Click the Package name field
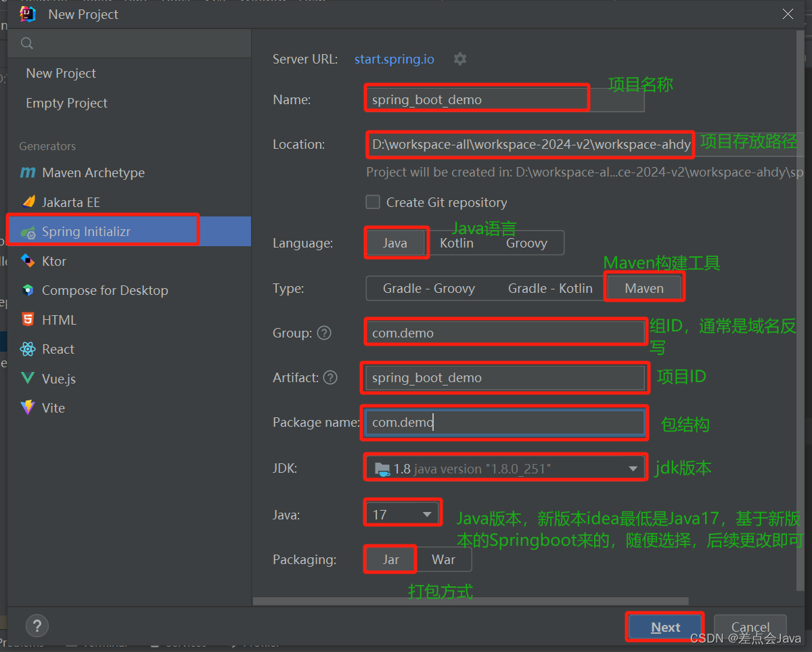This screenshot has width=812, height=652. click(505, 423)
